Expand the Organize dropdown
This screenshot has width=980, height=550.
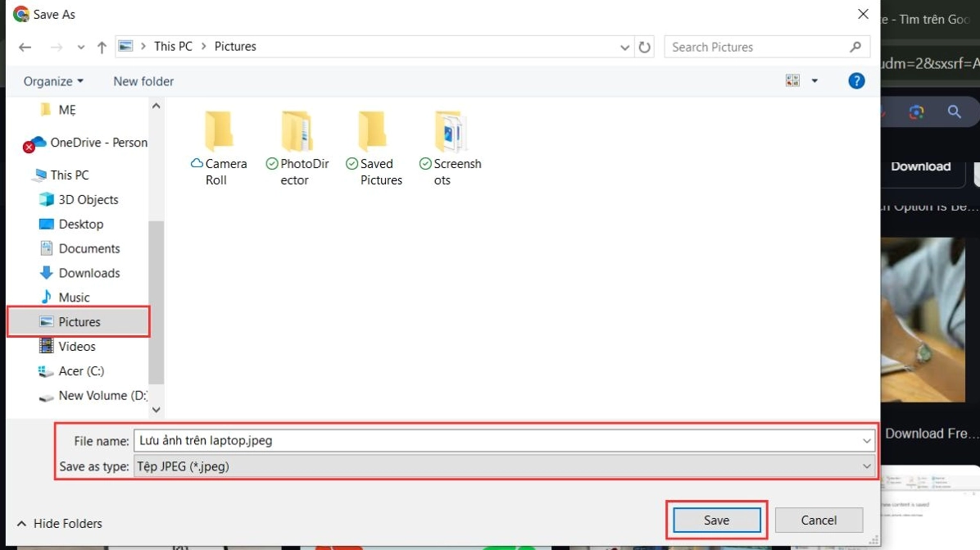coord(52,80)
